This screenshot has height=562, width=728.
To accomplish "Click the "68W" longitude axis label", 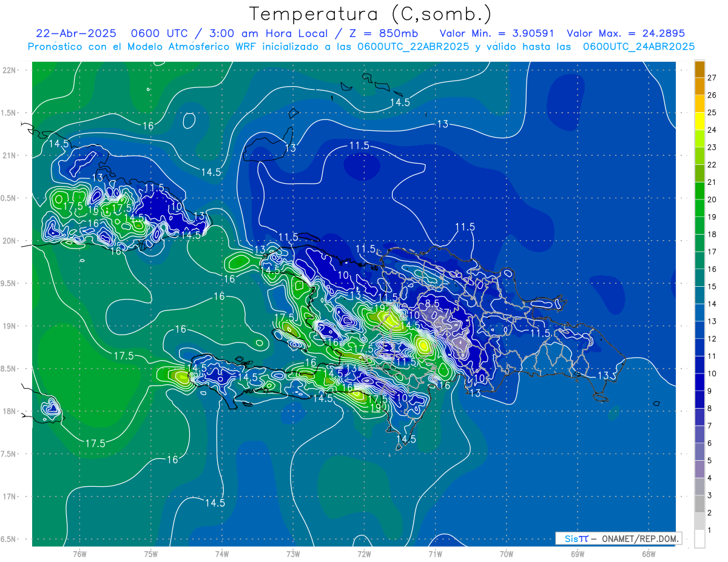I will 649,554.
